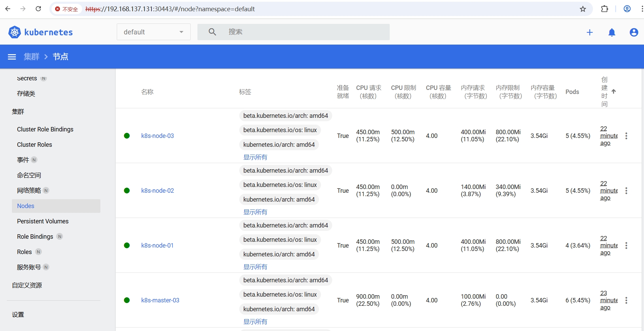The width and height of the screenshot is (644, 331).
Task: Reload the page in browser
Action: click(x=38, y=9)
